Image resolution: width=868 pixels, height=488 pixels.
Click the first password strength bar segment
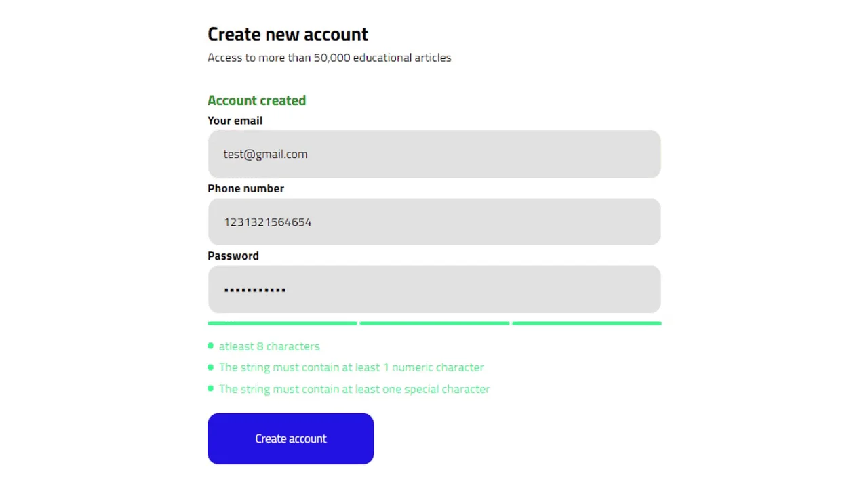click(x=282, y=323)
